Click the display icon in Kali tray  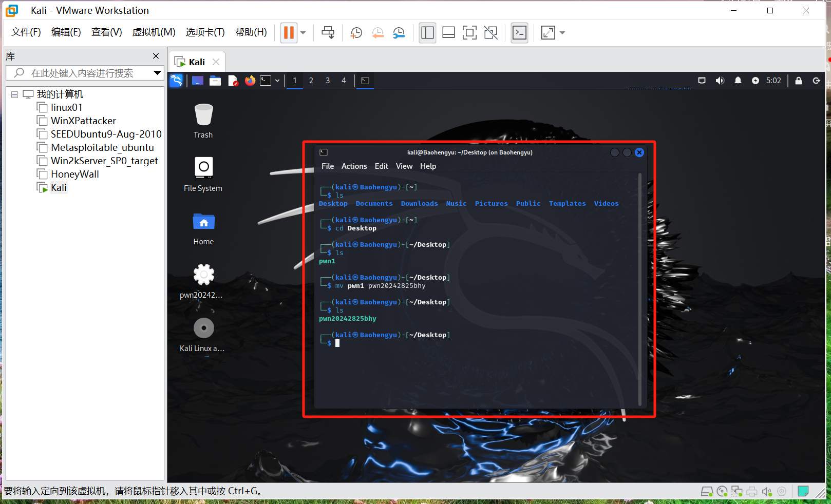tap(702, 81)
